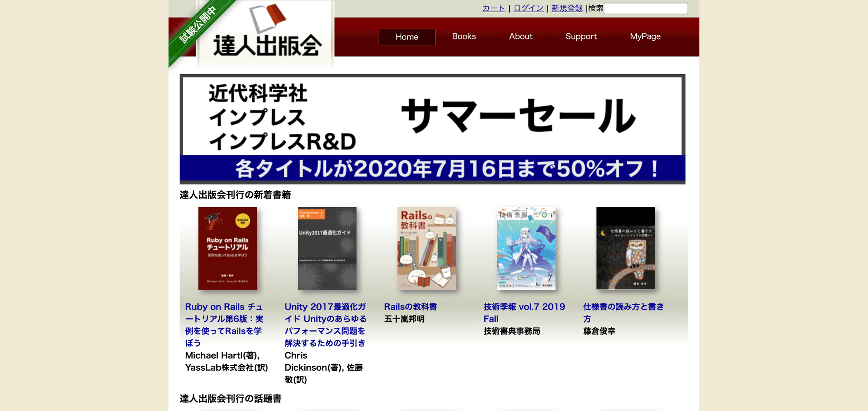Click the Ruby on Rails チュートリアル cover
This screenshot has width=868, height=411.
(227, 248)
